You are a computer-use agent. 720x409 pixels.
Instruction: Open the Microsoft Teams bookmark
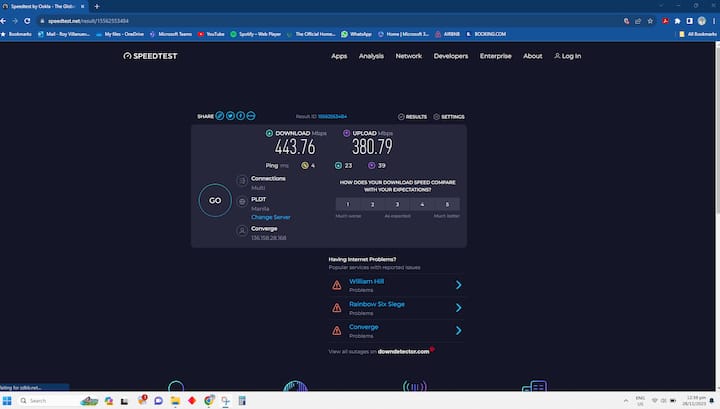point(171,34)
